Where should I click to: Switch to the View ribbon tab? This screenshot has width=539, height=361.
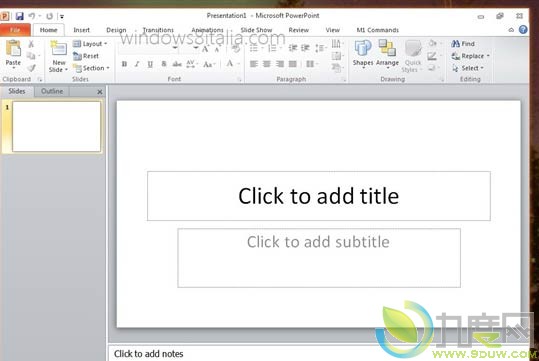332,30
